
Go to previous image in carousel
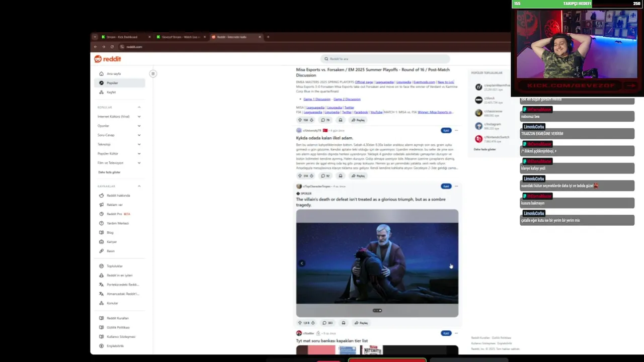pos(302,263)
